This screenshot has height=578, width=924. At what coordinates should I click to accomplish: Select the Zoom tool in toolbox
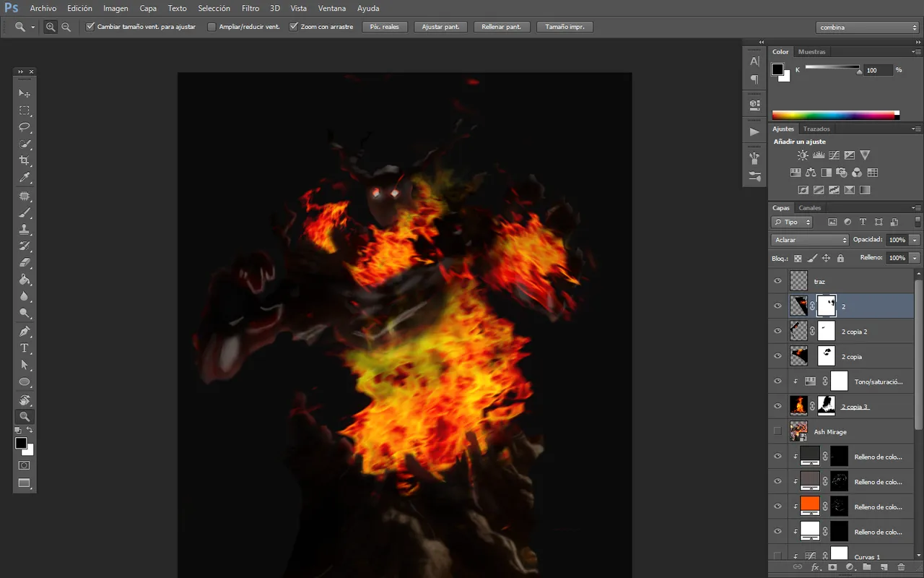coord(25,417)
